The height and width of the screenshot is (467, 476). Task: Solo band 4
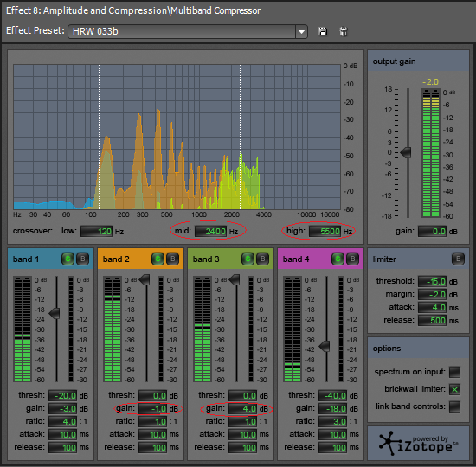point(338,259)
